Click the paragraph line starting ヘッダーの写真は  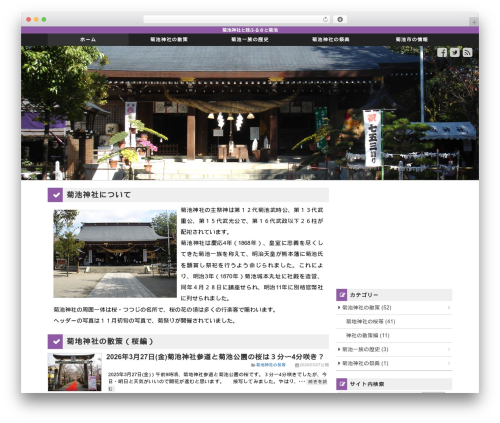(145, 321)
